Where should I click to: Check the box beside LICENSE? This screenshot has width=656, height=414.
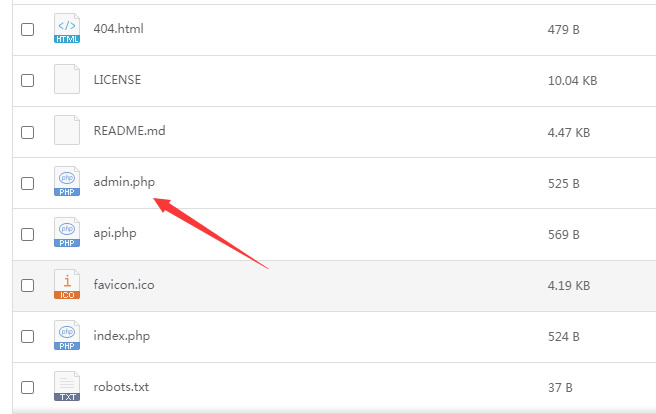(28, 80)
